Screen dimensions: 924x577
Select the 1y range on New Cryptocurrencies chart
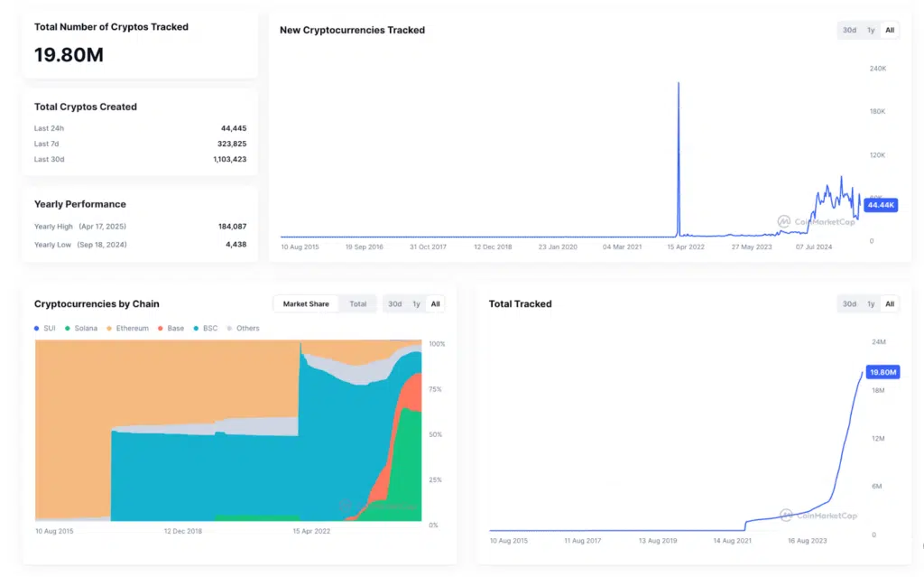point(869,30)
